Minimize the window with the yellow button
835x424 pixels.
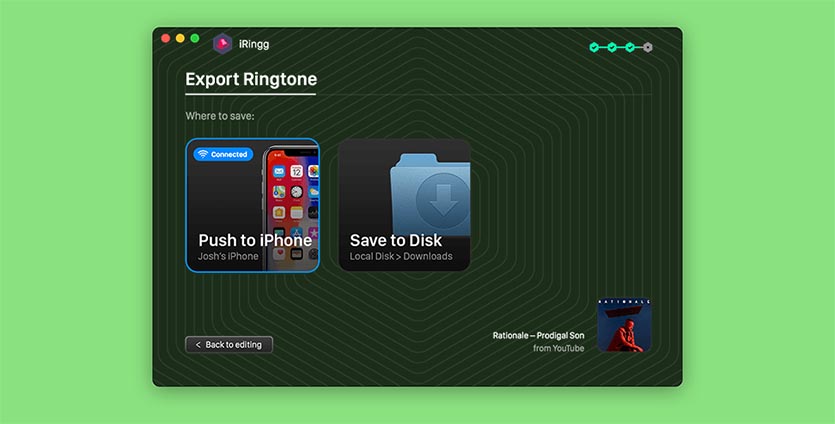tap(180, 38)
